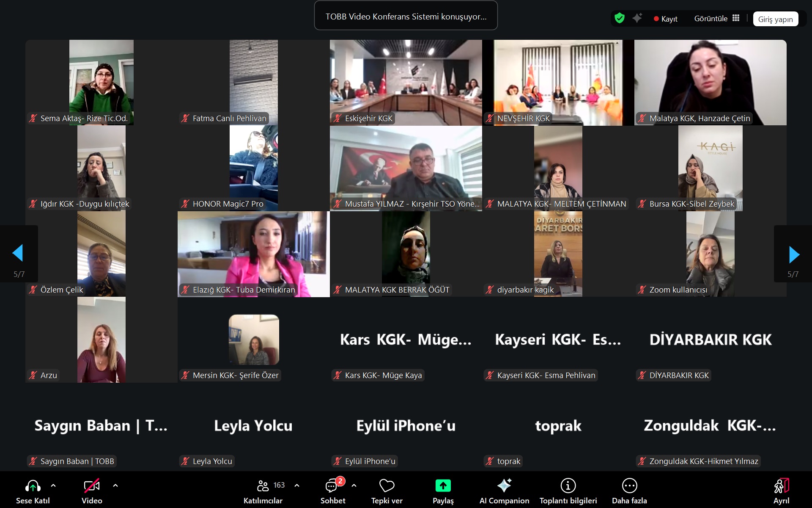The image size is (812, 508).
Task: Open the AI Companion sparkle icon
Action: (x=504, y=486)
